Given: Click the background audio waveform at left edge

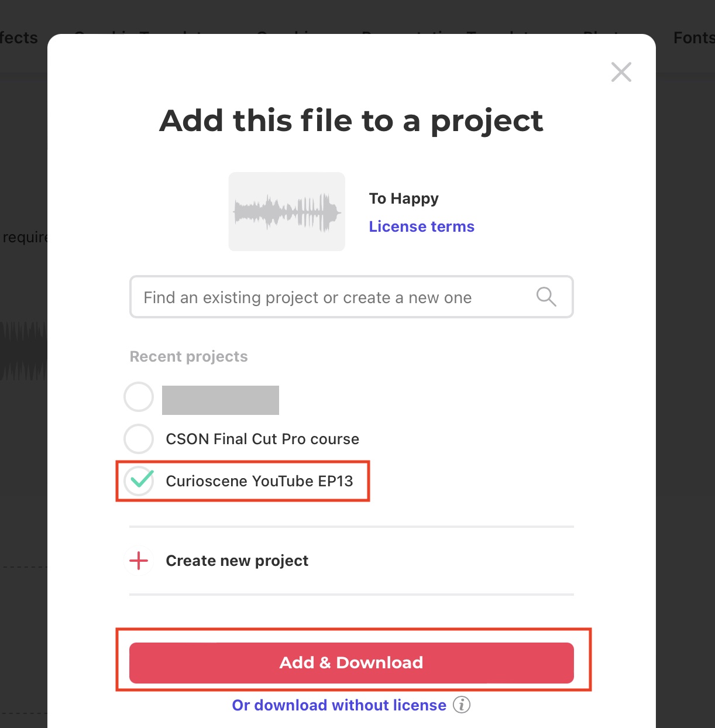Looking at the screenshot, I should coord(23,351).
